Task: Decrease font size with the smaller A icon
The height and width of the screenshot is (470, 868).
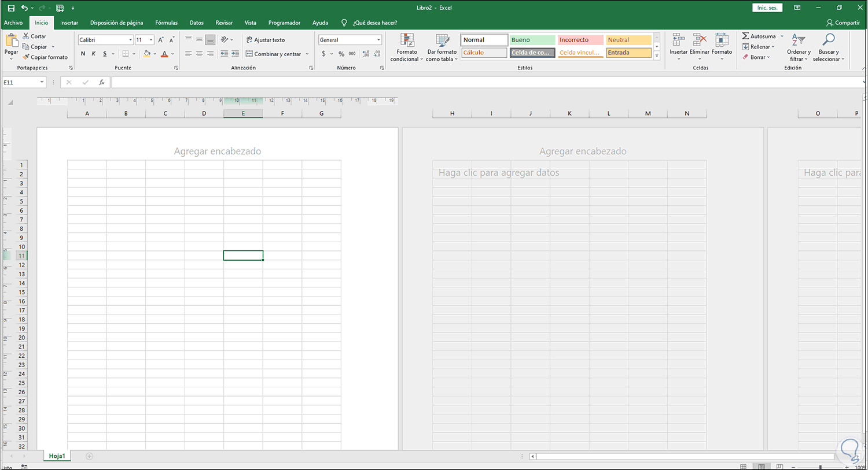Action: tap(172, 40)
